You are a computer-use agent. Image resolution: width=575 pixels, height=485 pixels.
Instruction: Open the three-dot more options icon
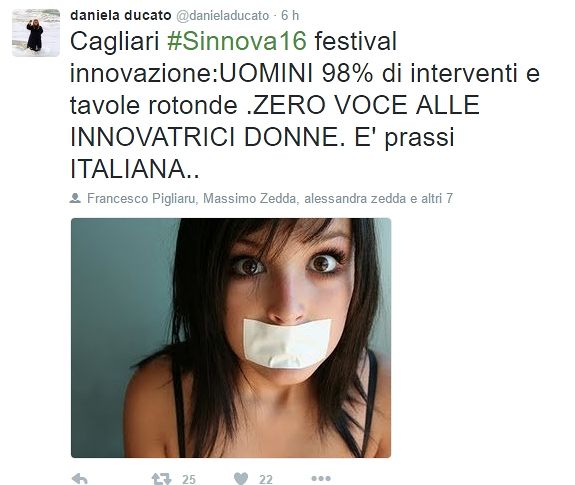pyautogui.click(x=321, y=478)
